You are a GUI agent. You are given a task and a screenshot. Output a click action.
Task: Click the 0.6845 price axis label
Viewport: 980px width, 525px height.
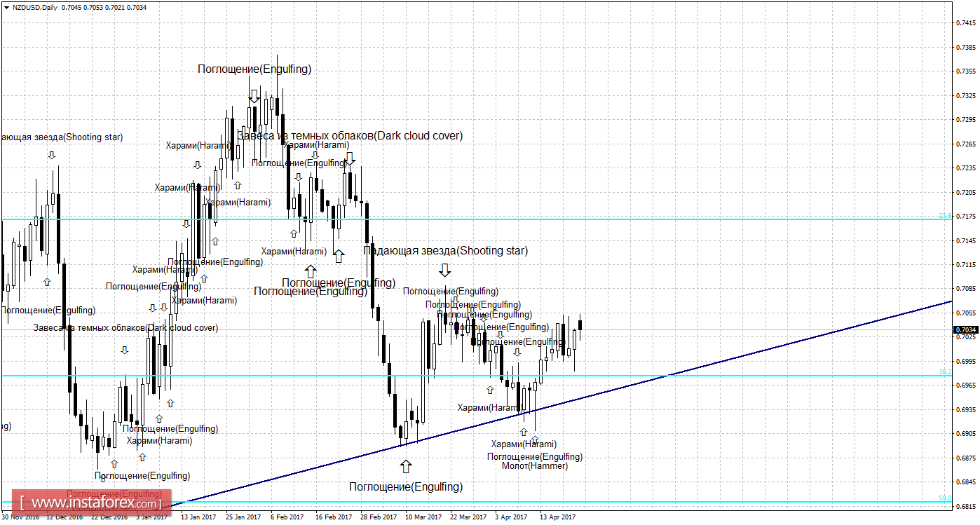click(x=966, y=482)
